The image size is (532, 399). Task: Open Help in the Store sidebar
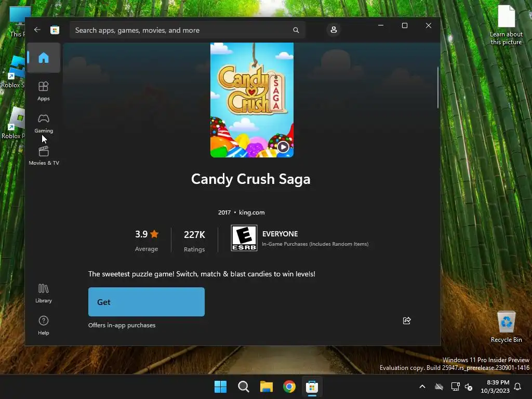click(x=44, y=325)
